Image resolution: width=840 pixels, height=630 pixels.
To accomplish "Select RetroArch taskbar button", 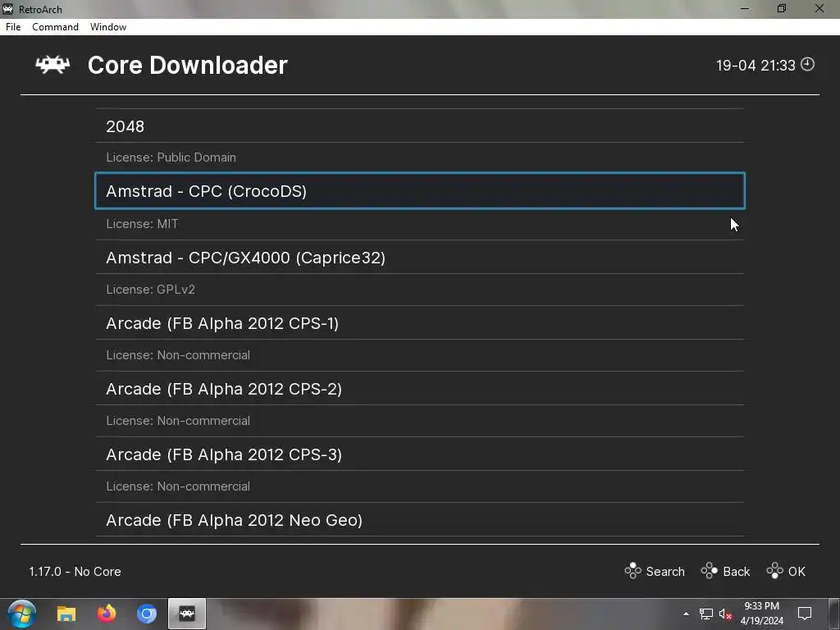I will [x=187, y=614].
